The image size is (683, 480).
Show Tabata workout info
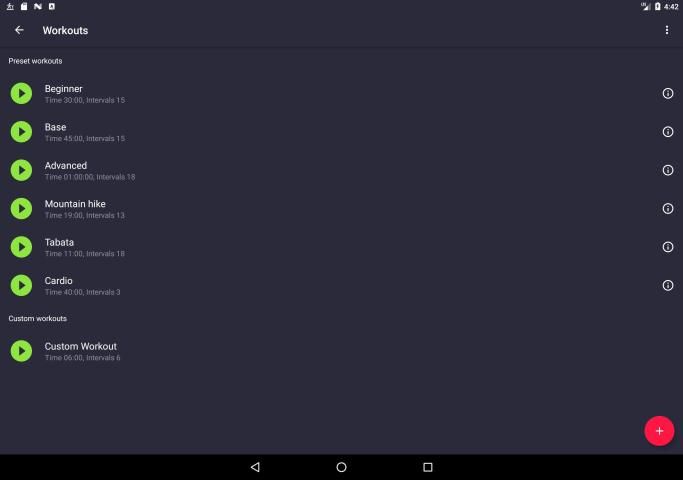point(668,247)
